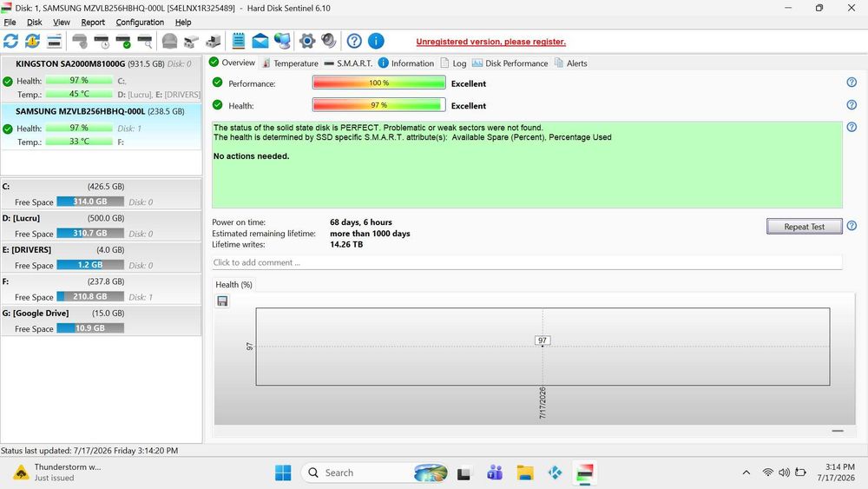Click the gray dome disk toolbar icon
Screen dimensions: 868x489
coord(169,41)
